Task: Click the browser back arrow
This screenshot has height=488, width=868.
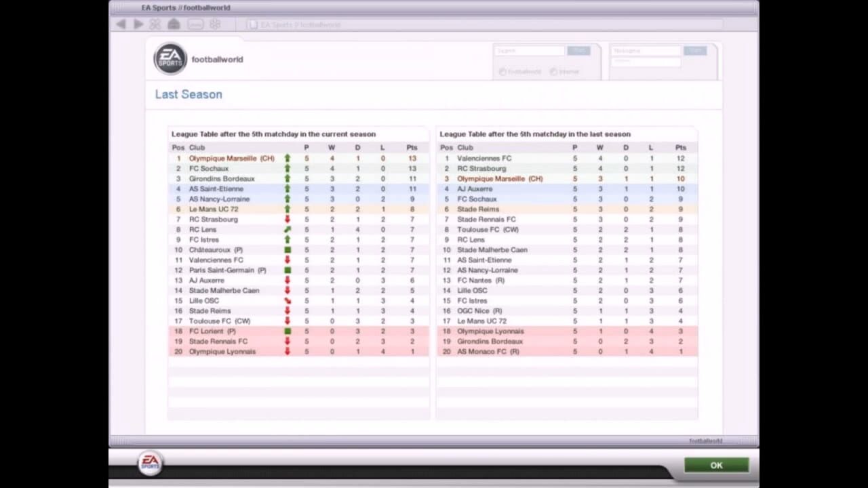Action: coord(121,24)
